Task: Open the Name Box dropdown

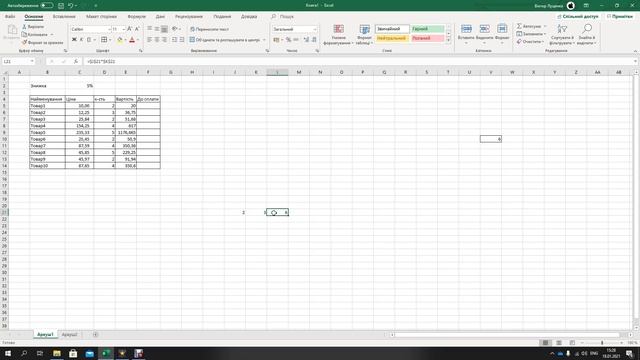Action: click(32, 61)
